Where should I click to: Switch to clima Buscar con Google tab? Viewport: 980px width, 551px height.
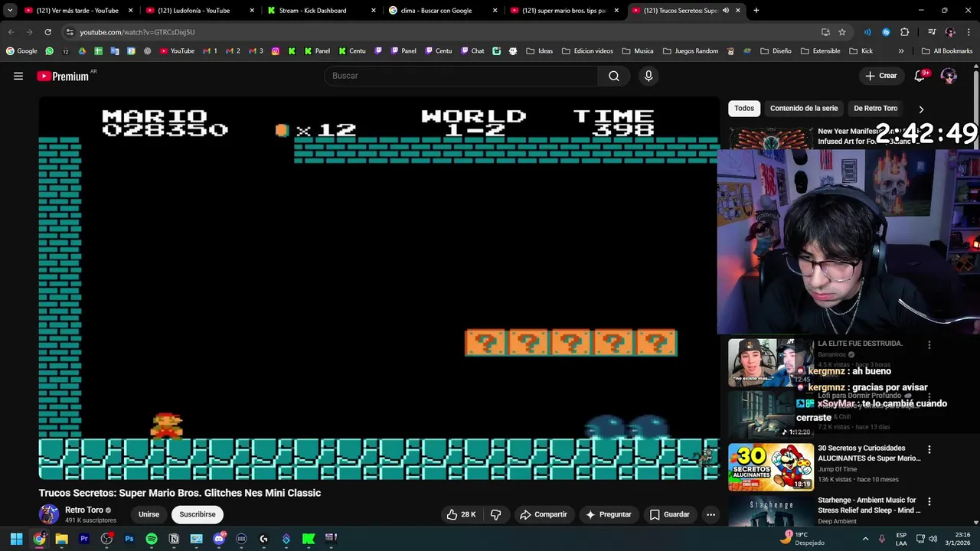pos(442,11)
